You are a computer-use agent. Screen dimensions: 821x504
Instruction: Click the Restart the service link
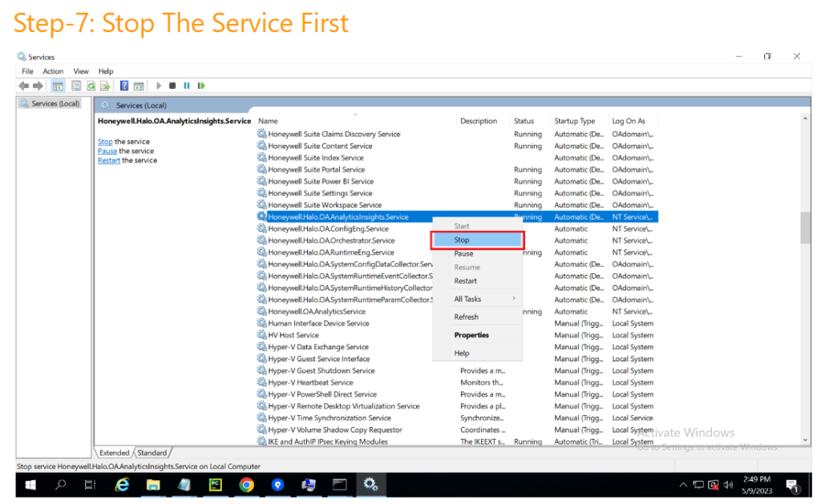click(x=108, y=160)
